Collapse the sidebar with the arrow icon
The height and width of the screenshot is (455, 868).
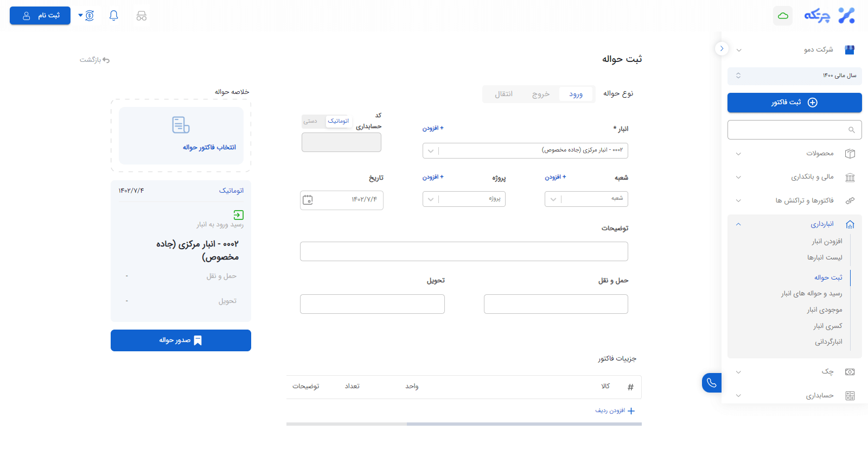[722, 48]
